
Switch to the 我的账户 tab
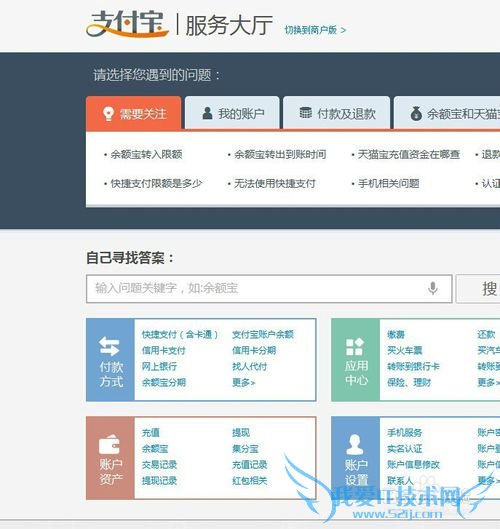tap(232, 113)
